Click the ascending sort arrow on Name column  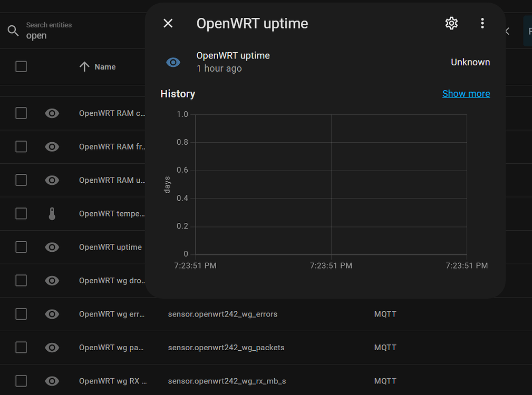coord(84,66)
